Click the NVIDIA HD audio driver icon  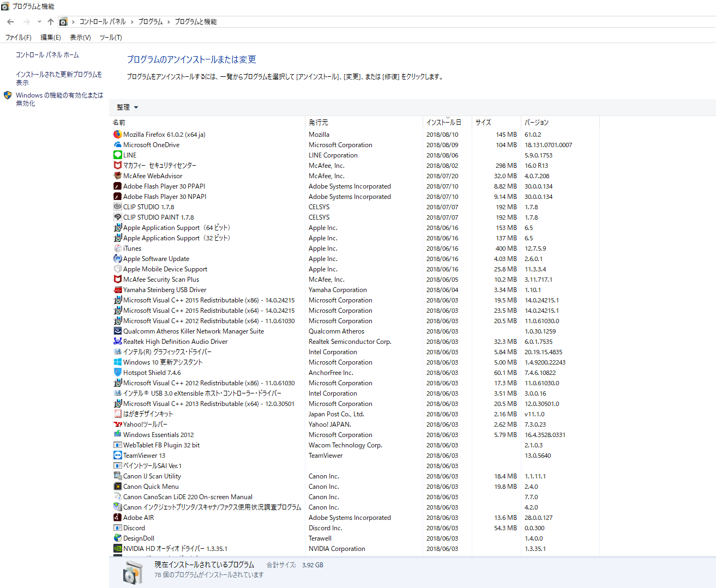pos(117,549)
